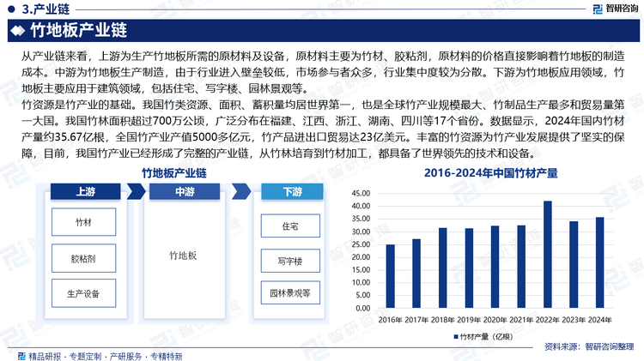Click the footer text 精品研报 · 专题定制
The image size is (644, 361).
coord(65,356)
